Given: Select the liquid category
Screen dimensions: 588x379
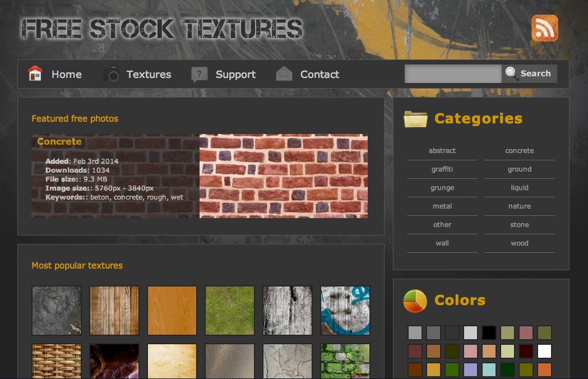Looking at the screenshot, I should (520, 188).
